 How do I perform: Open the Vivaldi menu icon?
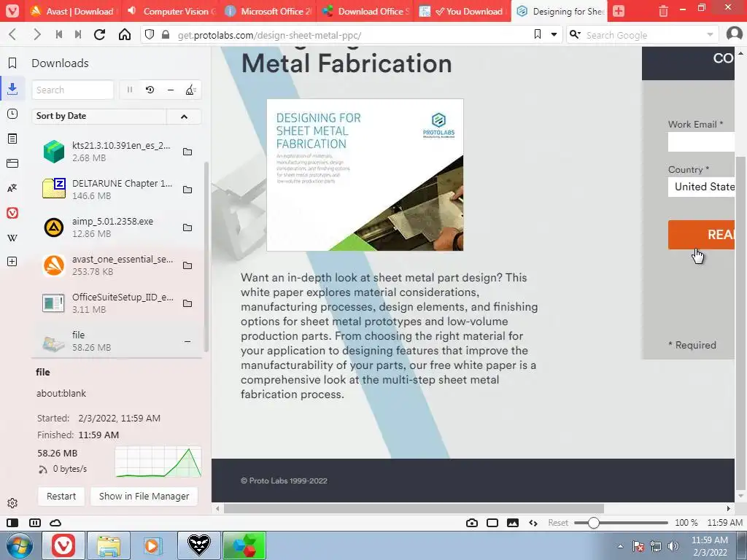coord(12,11)
